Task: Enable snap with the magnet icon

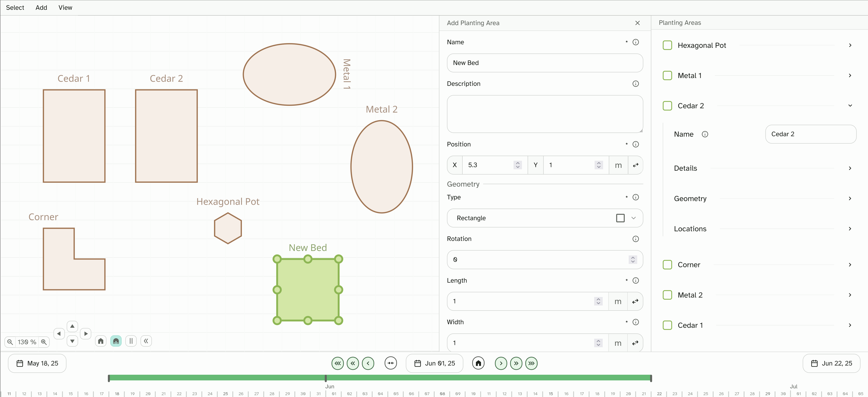Action: pyautogui.click(x=116, y=341)
